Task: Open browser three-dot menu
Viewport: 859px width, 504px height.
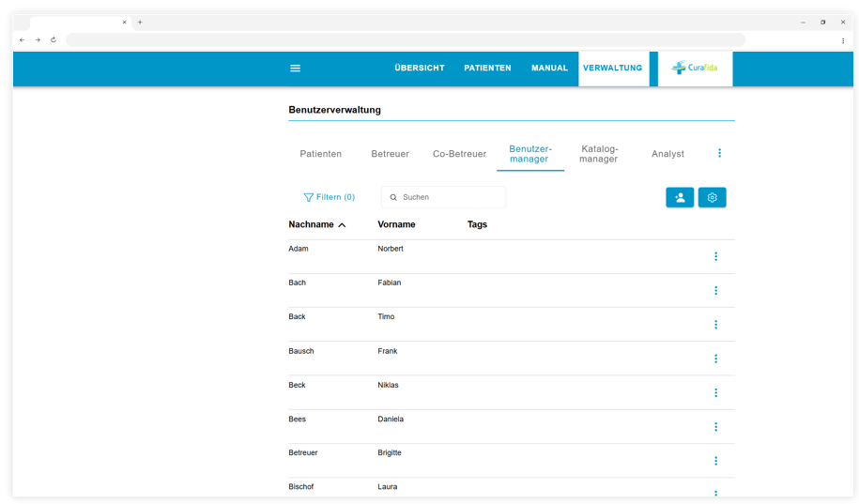Action: pos(843,40)
